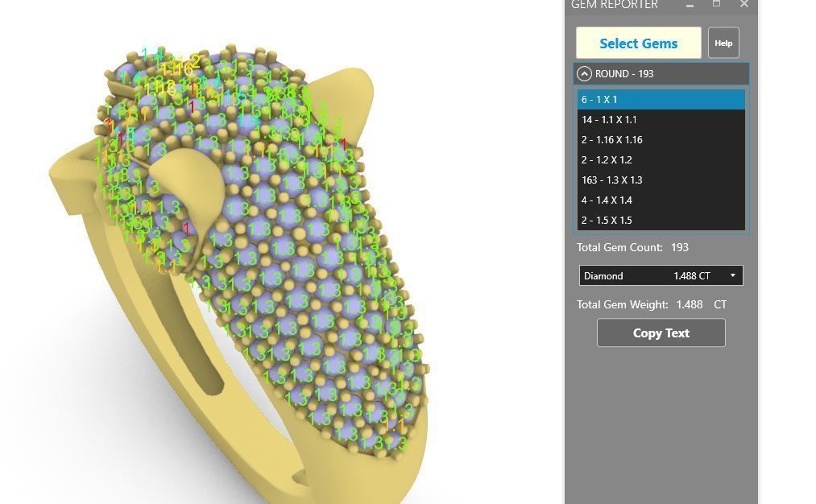Viewport: 816px width, 504px height.
Task: Maximize the Gem Reporter window
Action: pyautogui.click(x=717, y=4)
